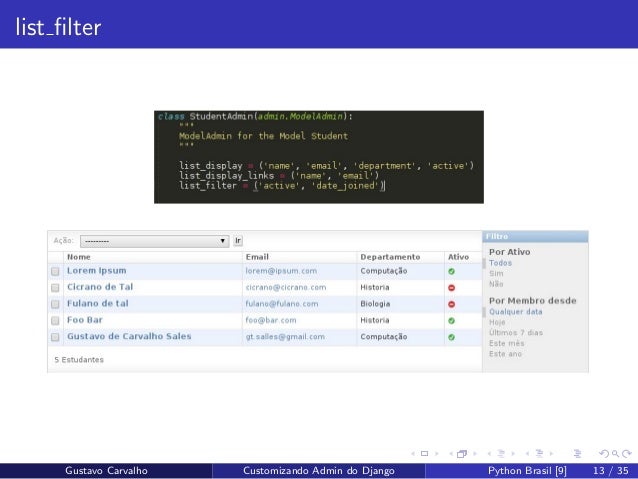Go to previous slide arrow in navigation bar

[413, 453]
